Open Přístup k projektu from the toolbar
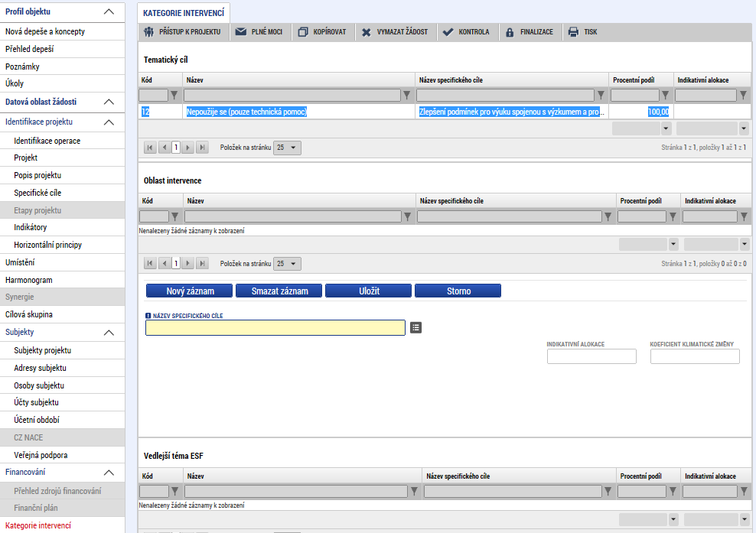Screen dimensions: 756x533 point(183,32)
